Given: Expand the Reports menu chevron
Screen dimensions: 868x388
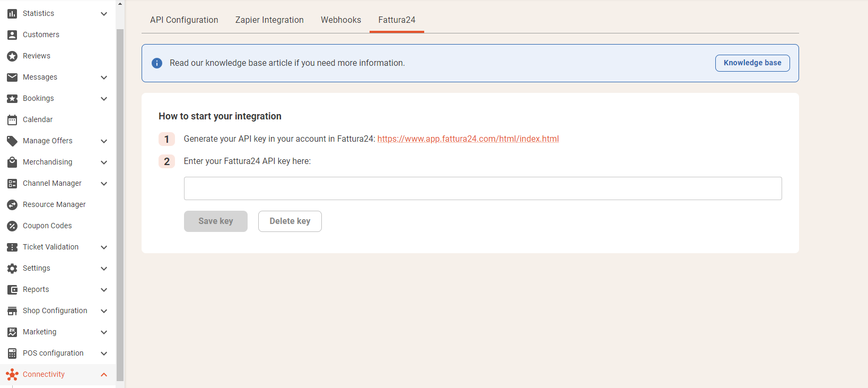Looking at the screenshot, I should click(104, 290).
